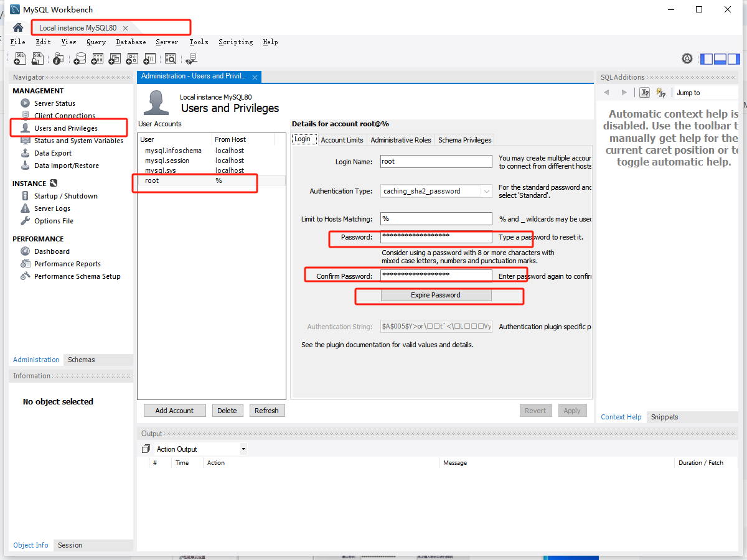The image size is (747, 560).
Task: Open preferences gear icon in toolbar
Action: (687, 58)
